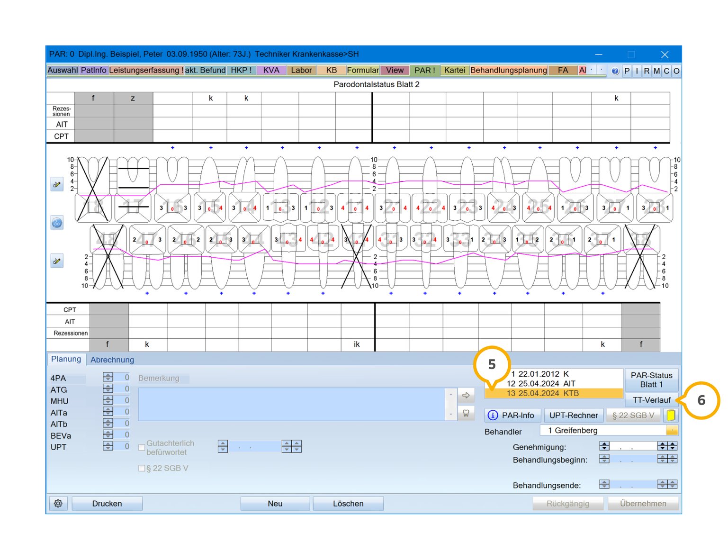This screenshot has height=560, width=728.
Task: Click the Neu button
Action: coord(275,504)
